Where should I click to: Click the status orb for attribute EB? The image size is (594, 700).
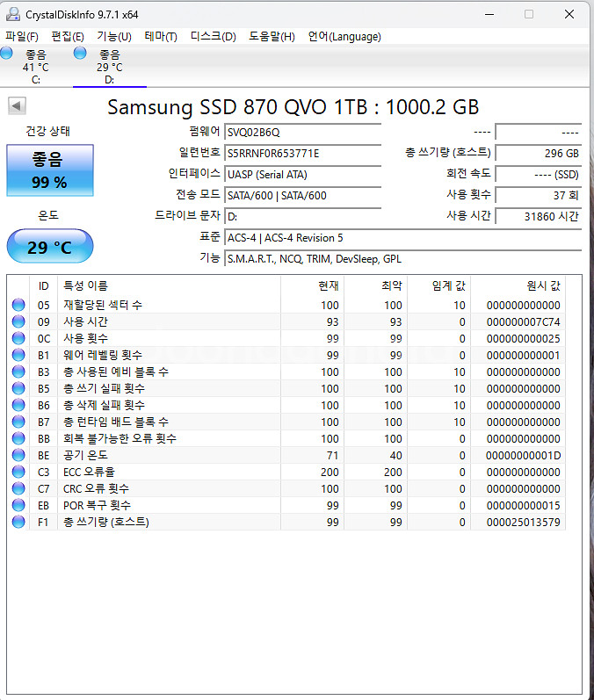[18, 505]
